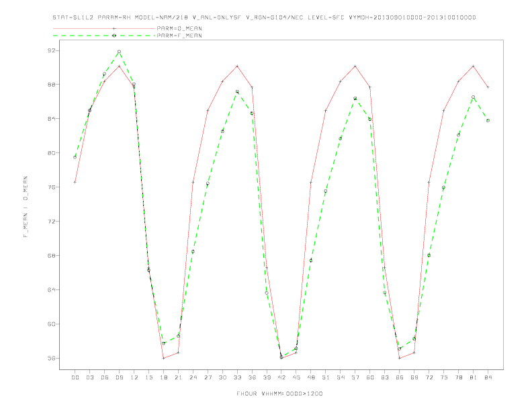
Task: Click forecast hour 54 on the x-axis
Action: (341, 377)
